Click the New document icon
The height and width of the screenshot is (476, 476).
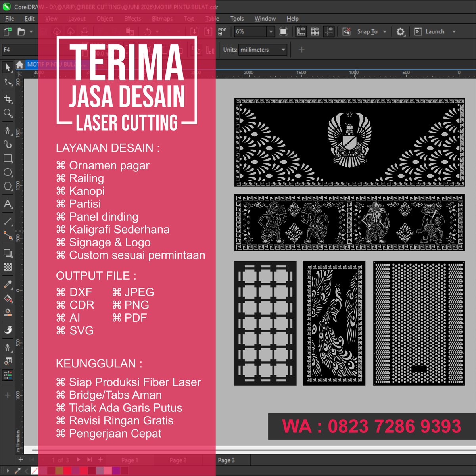pyautogui.click(x=7, y=32)
